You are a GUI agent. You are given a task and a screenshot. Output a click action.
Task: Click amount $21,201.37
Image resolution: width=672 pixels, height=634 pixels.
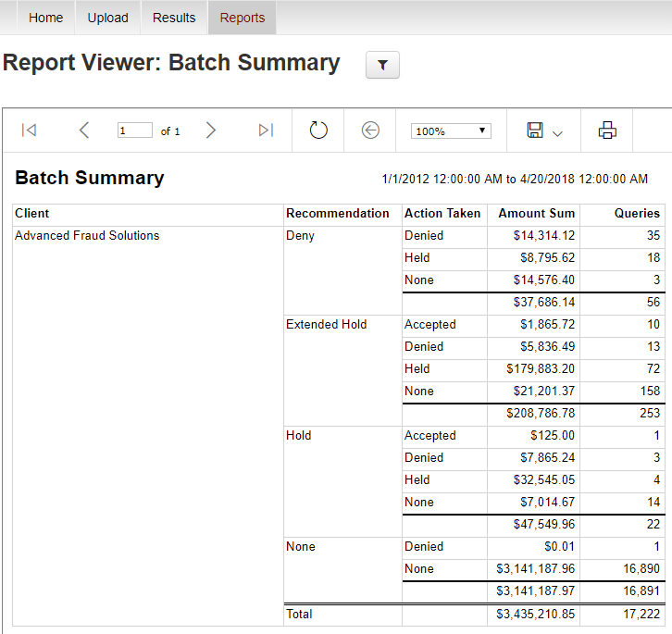click(544, 391)
